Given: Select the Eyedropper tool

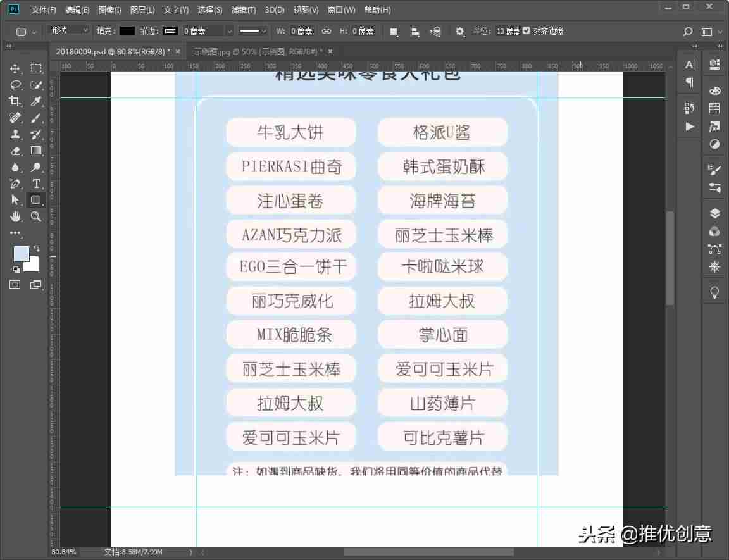Looking at the screenshot, I should (x=36, y=101).
